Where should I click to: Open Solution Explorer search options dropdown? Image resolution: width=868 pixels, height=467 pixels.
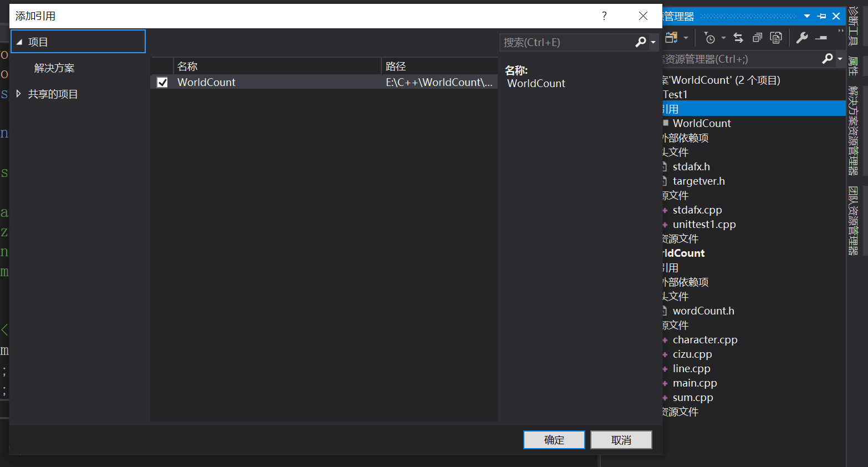pos(840,59)
